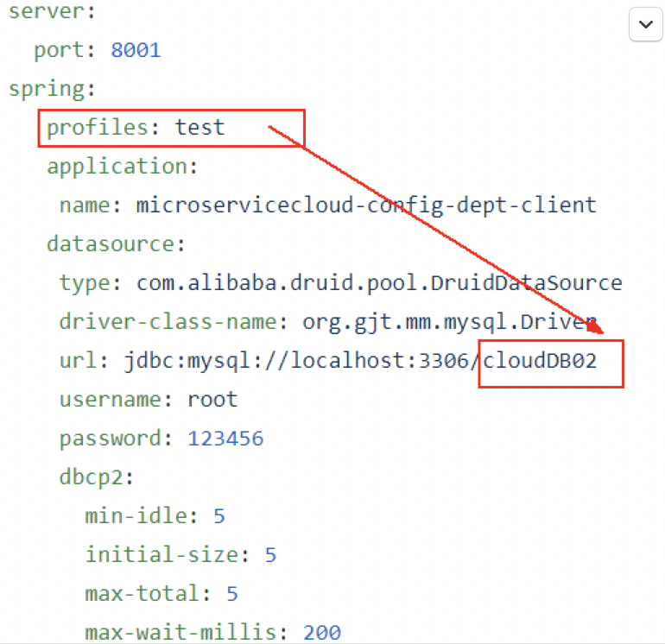
Task: Click microservicecloud-config-dept-client name value
Action: (x=366, y=205)
